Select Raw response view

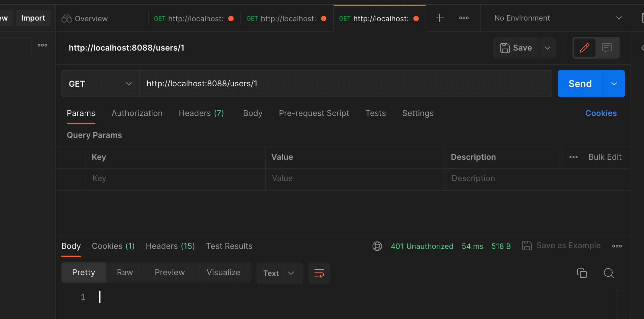[125, 272]
